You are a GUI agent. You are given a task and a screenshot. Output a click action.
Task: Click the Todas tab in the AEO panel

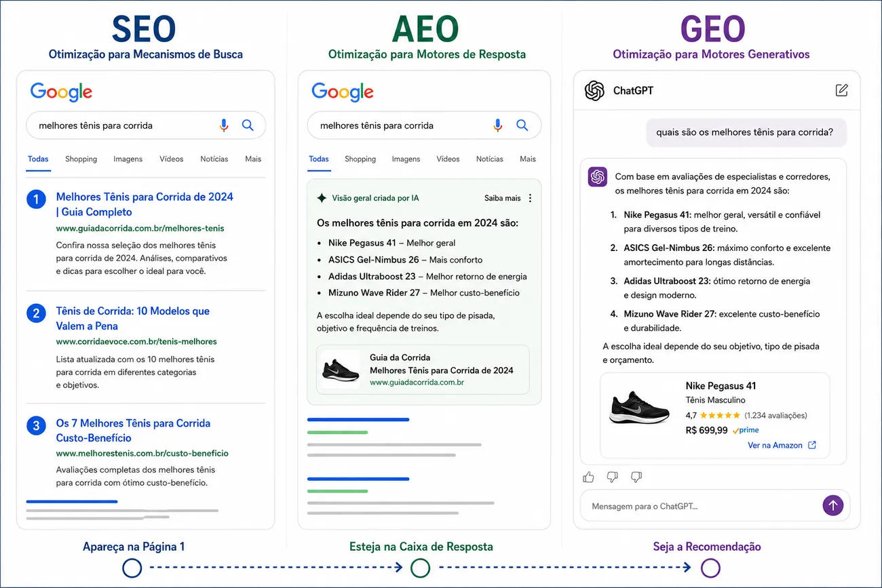click(x=319, y=159)
